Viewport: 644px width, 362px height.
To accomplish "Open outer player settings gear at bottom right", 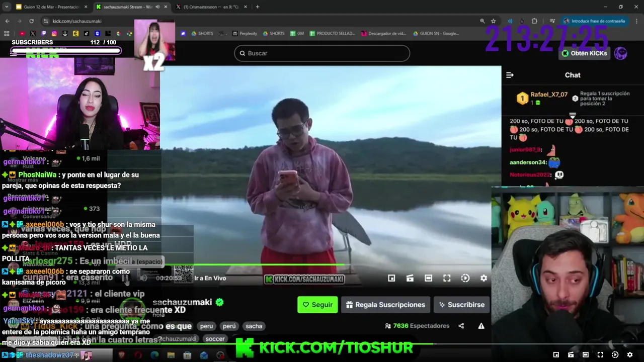I will tap(629, 354).
